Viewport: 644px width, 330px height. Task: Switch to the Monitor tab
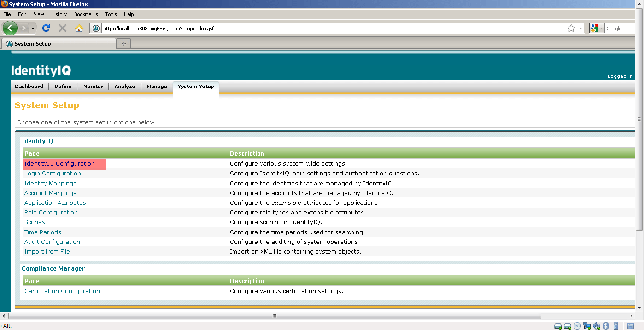coord(93,86)
